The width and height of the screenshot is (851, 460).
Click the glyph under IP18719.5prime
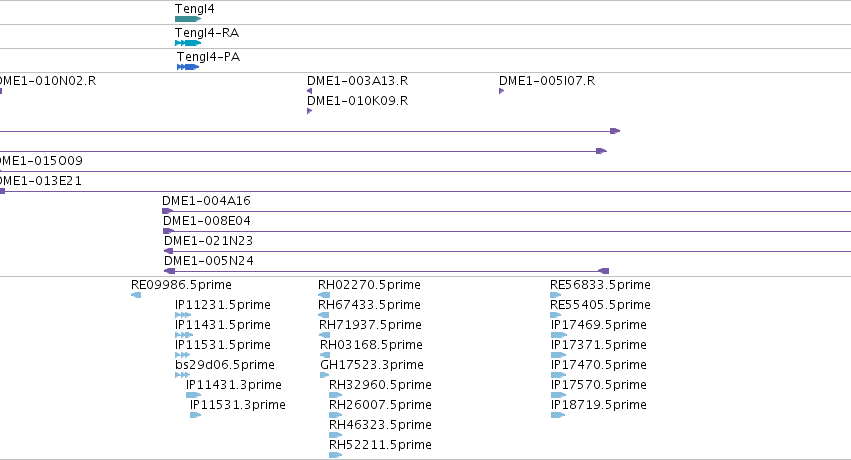(x=558, y=415)
